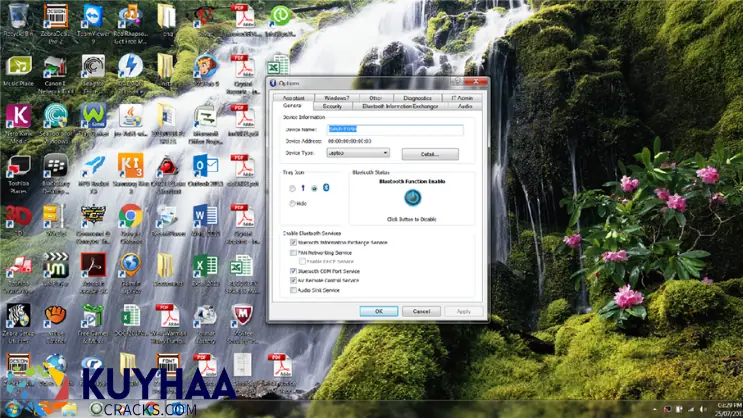Screen dimensions: 743x418
Task: Open the Outlook 2013 desktop shortcut
Action: (x=205, y=166)
